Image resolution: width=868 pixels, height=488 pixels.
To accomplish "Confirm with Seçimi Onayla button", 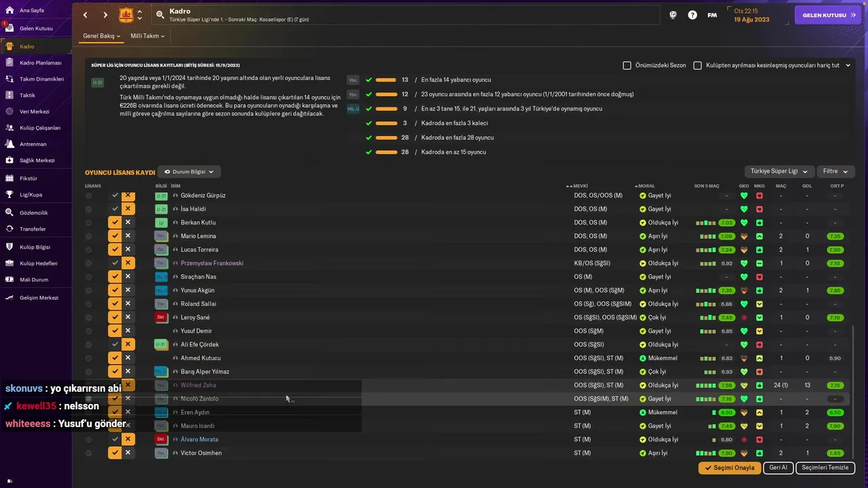I will point(730,468).
